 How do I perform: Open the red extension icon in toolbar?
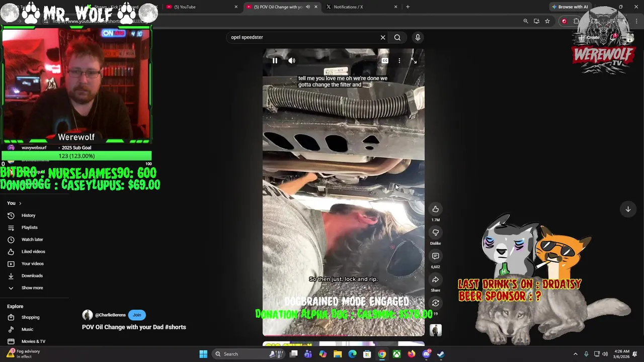click(x=564, y=21)
